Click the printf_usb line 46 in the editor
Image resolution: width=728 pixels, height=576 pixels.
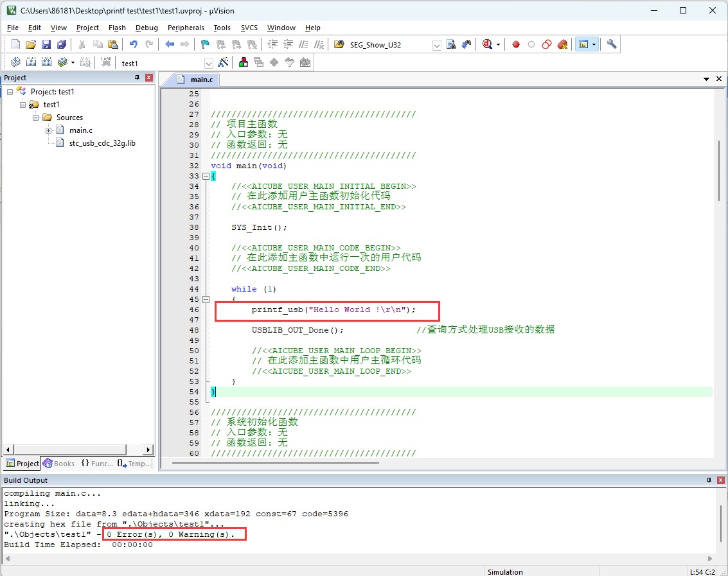tap(333, 310)
